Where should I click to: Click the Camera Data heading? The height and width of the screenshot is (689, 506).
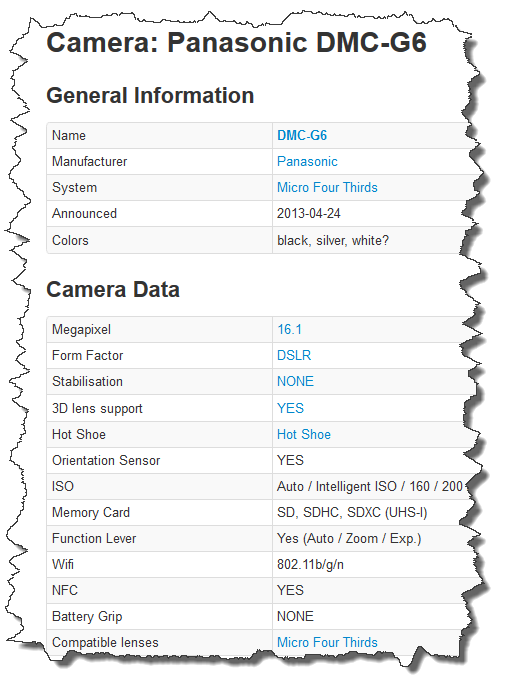[113, 289]
